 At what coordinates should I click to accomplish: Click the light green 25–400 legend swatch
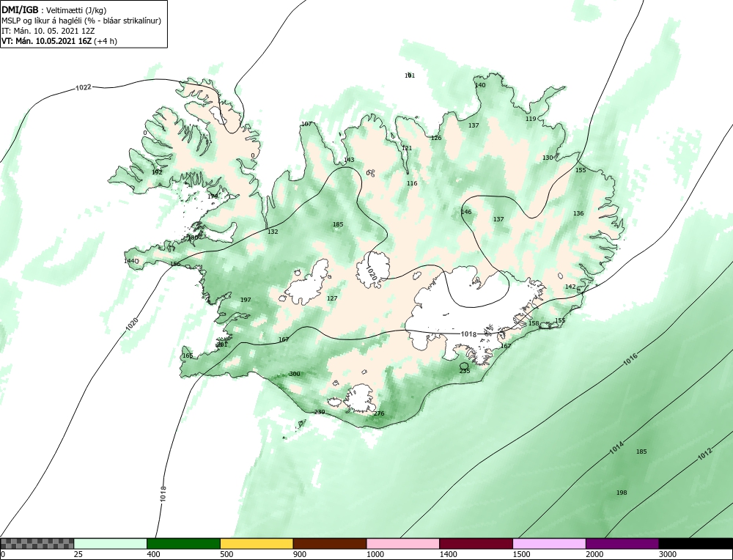tap(111, 543)
